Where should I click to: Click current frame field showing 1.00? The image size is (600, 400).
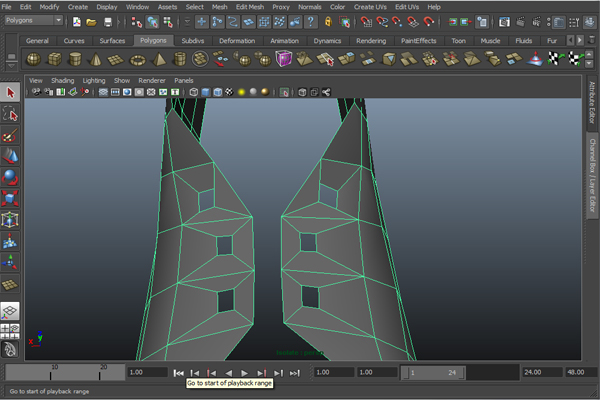coord(147,372)
